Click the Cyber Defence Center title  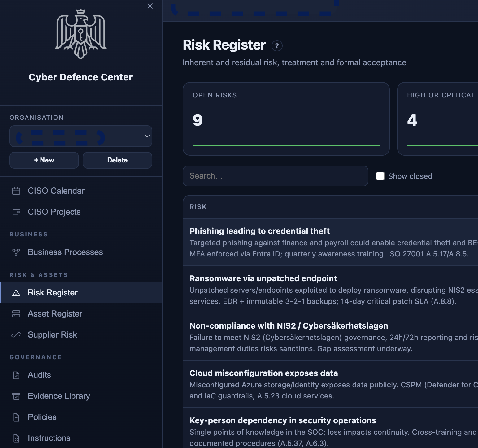[x=81, y=77]
